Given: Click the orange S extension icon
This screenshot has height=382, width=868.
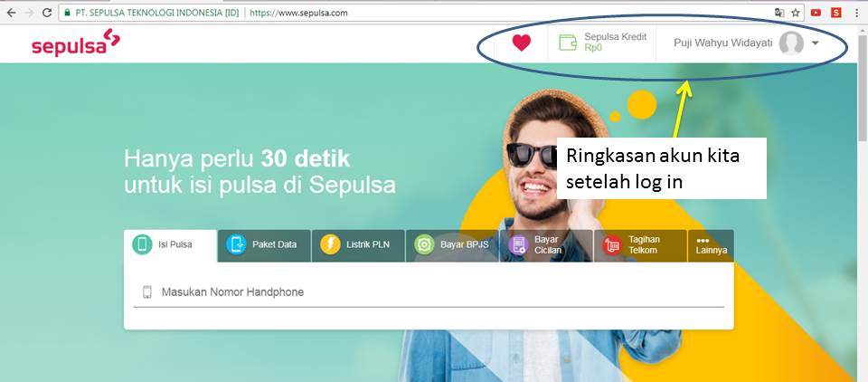Looking at the screenshot, I should (x=835, y=12).
